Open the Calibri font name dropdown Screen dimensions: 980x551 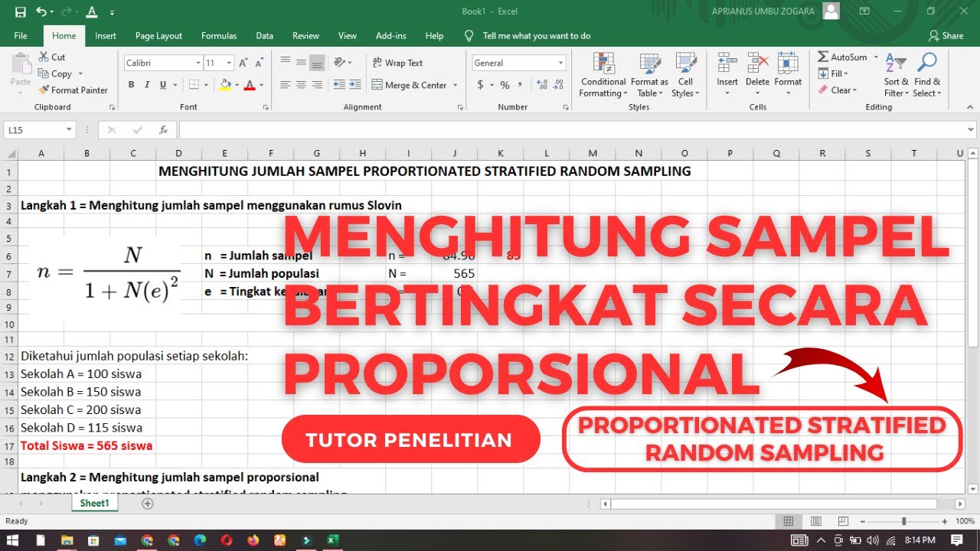198,63
